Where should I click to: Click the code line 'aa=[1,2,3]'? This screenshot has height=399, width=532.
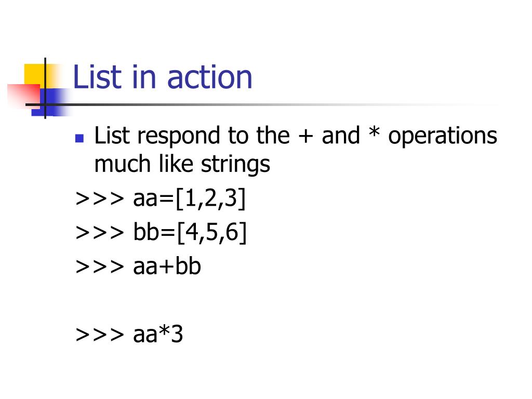[189, 198]
